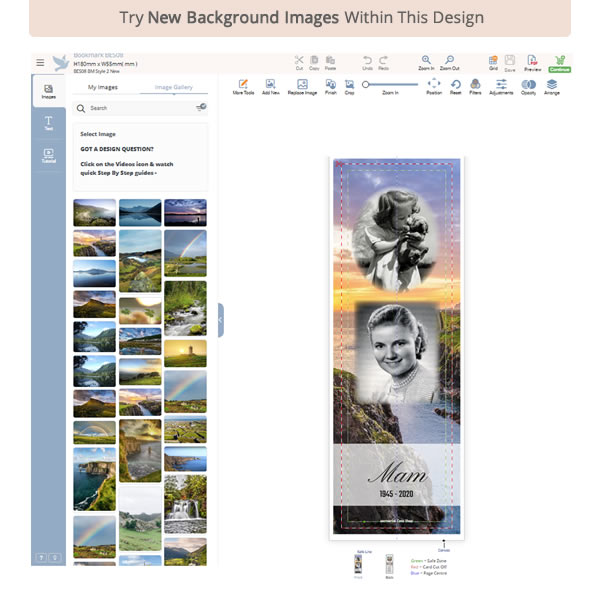This screenshot has height=602, width=600.
Task: Pick the sea stack cliff sunset thumbnail
Action: pos(140,450)
